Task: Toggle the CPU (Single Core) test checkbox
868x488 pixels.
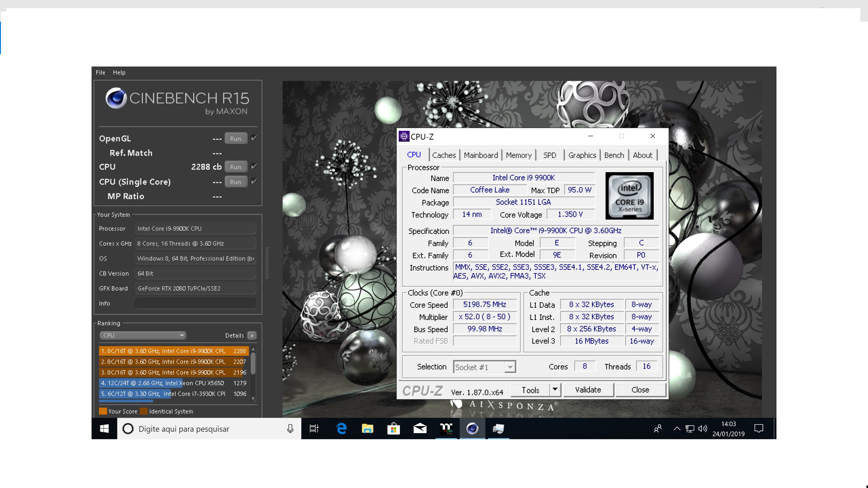Action: pyautogui.click(x=254, y=181)
